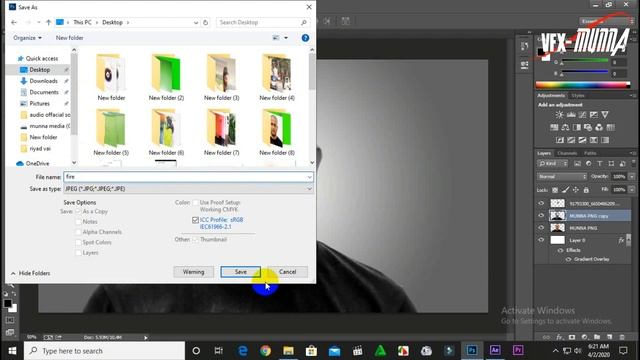This screenshot has width=640, height=360.
Task: Add a Vibrance adjustment layer
Action: tap(605, 115)
